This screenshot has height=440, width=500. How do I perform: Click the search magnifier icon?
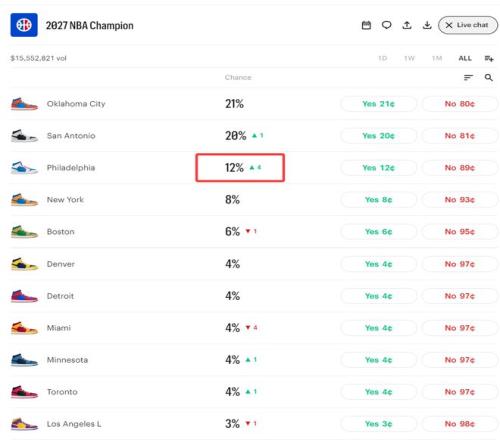click(x=489, y=77)
